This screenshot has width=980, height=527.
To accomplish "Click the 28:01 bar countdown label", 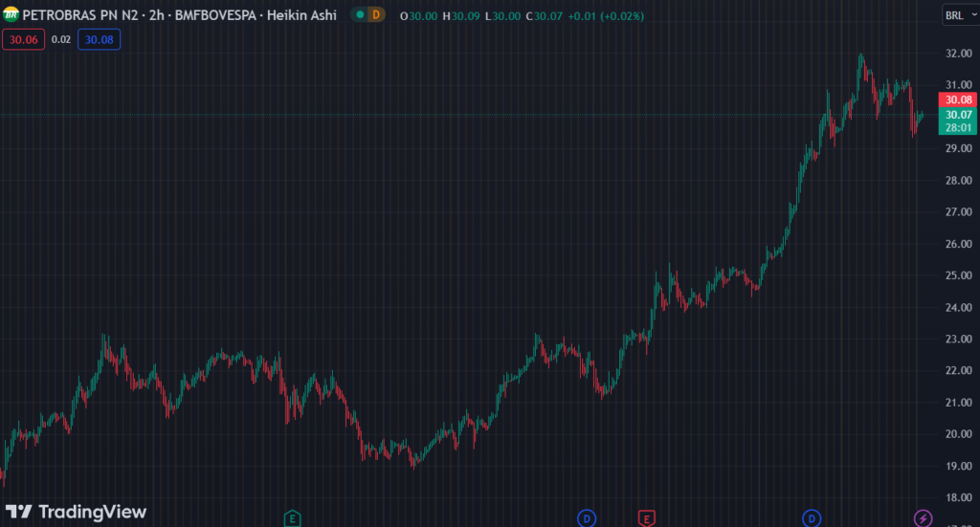I will point(957,128).
